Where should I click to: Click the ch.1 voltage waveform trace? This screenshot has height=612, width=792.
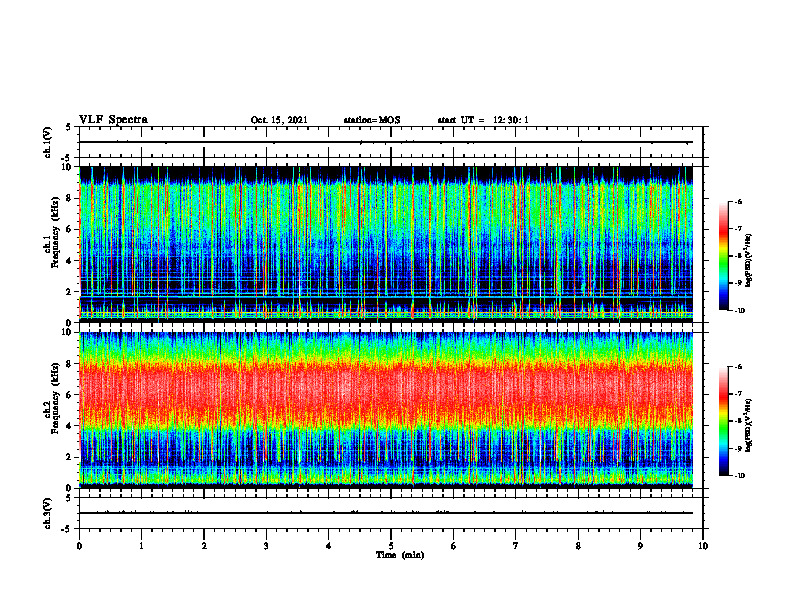(386, 142)
